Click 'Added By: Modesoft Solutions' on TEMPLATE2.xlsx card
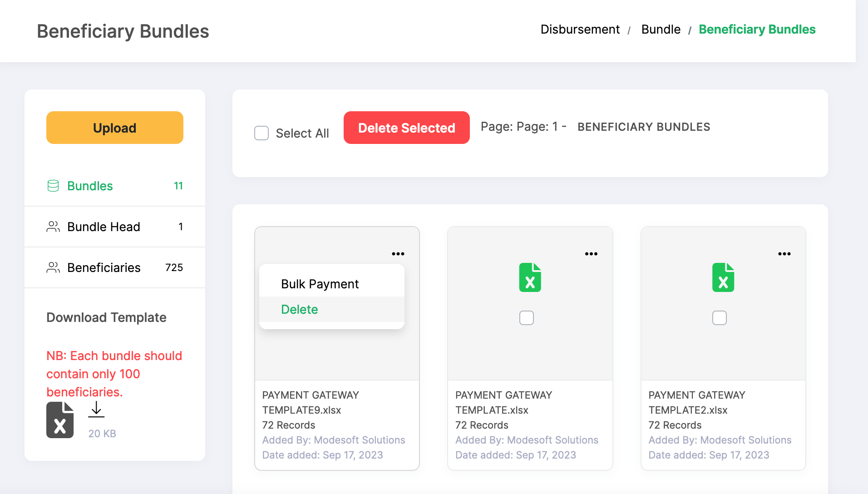 pyautogui.click(x=720, y=440)
